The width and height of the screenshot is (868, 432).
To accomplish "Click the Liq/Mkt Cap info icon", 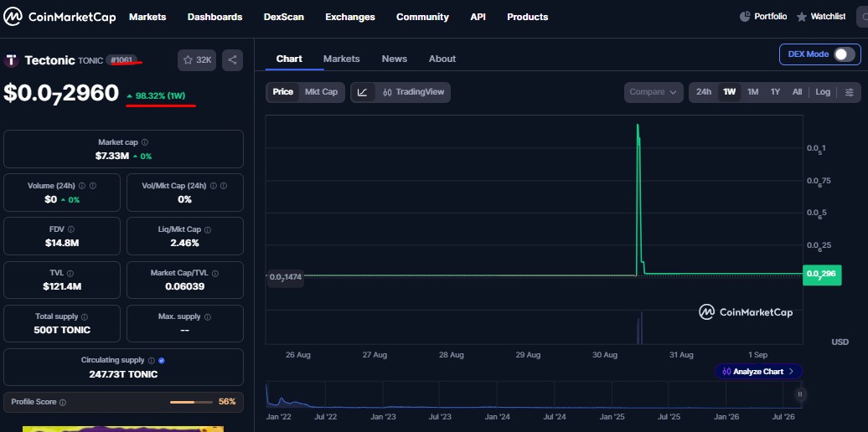I will click(208, 229).
